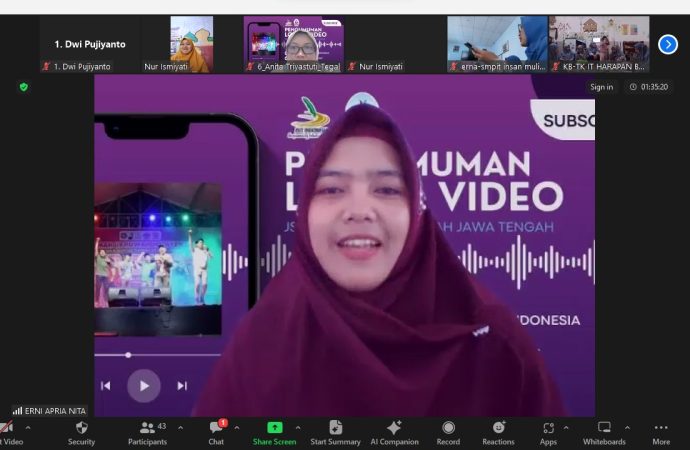Click the muted mic icon on Dwi Pujiyanto
This screenshot has height=450, width=690.
pos(46,66)
